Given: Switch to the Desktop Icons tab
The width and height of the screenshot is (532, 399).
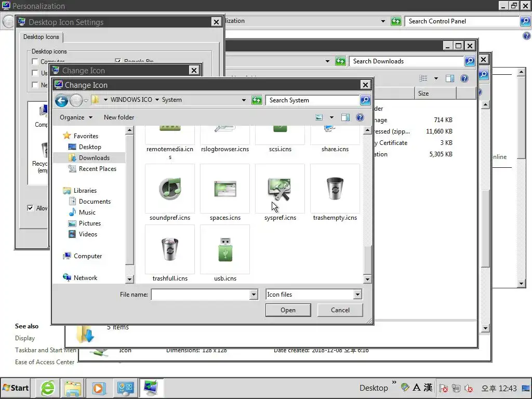Looking at the screenshot, I should tap(41, 37).
